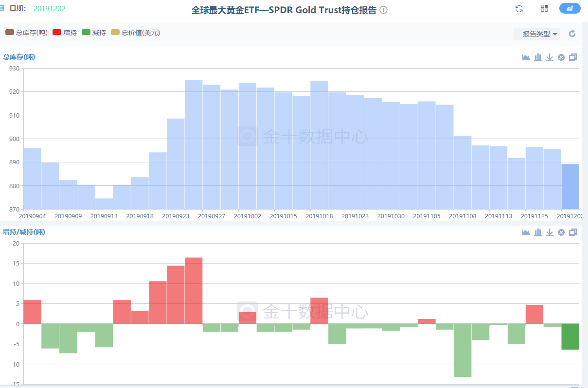Click the x-axis label 20190909
The width and height of the screenshot is (588, 388).
pos(68,216)
